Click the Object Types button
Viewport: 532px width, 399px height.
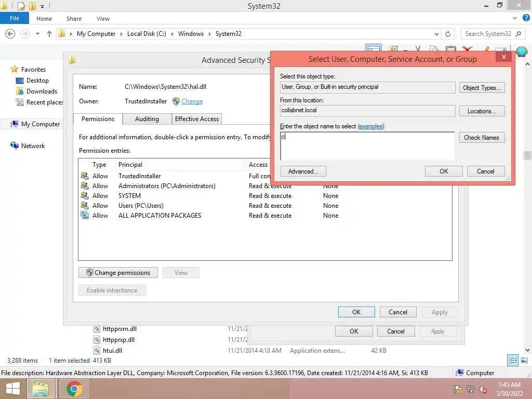click(x=482, y=87)
